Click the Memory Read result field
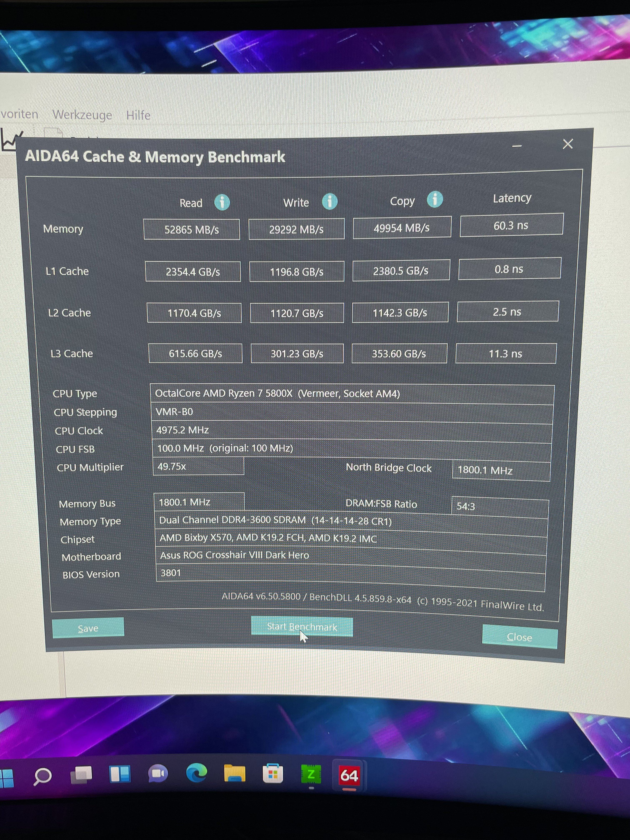 (x=191, y=230)
